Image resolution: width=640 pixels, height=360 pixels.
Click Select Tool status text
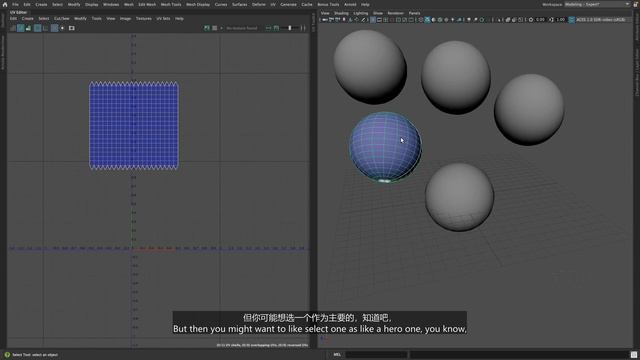[x=35, y=355]
